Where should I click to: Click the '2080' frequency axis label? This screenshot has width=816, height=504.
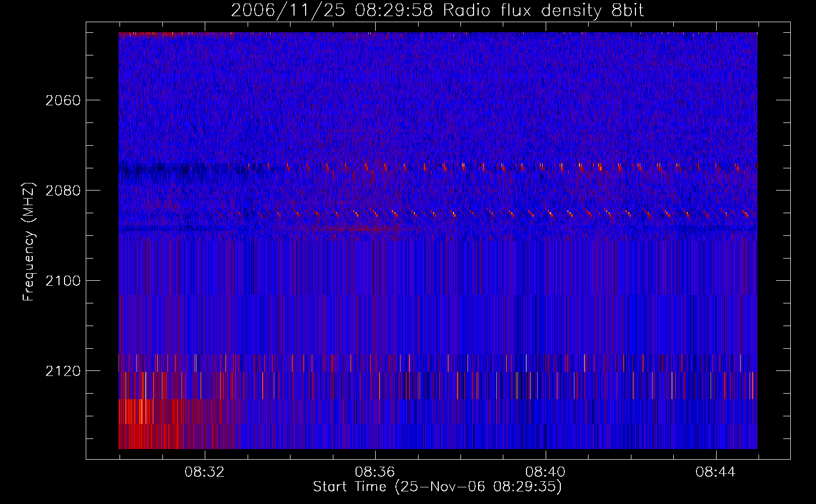click(63, 191)
